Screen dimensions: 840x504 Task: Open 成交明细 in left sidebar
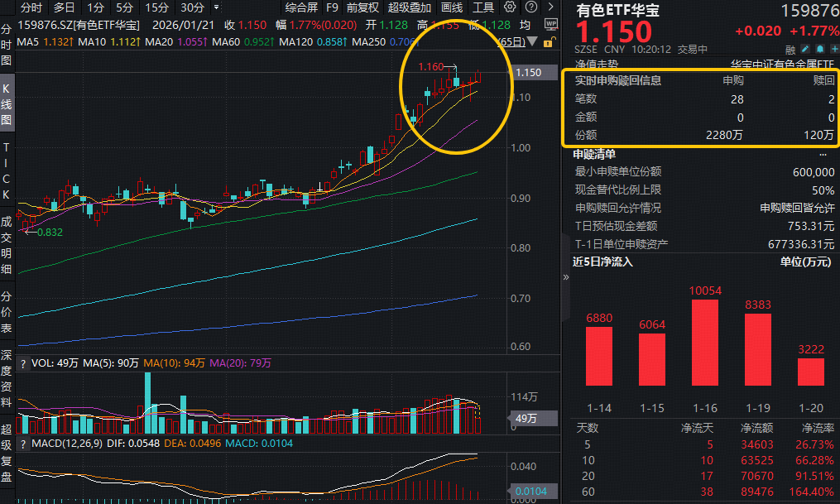[x=7, y=245]
